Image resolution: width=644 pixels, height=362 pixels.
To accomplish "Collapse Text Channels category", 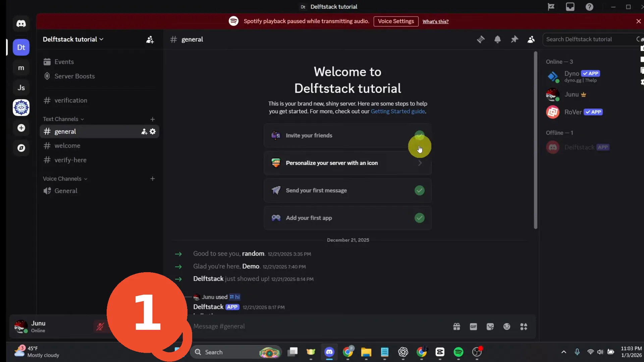I will [x=63, y=119].
